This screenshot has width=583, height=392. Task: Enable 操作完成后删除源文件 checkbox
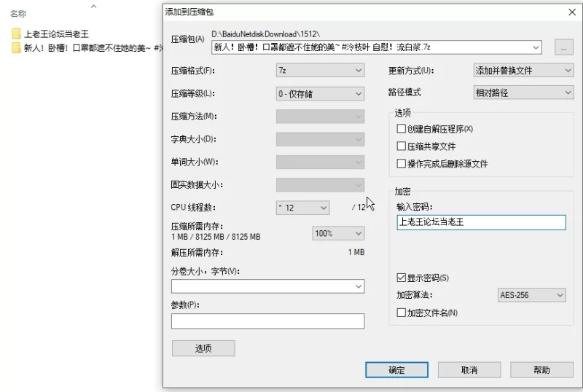[402, 163]
